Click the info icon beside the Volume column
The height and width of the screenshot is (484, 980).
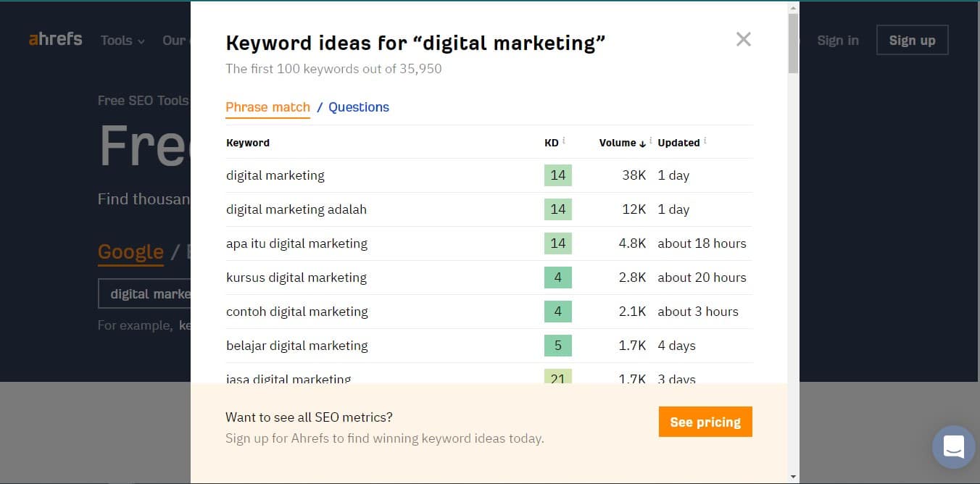[x=651, y=139]
